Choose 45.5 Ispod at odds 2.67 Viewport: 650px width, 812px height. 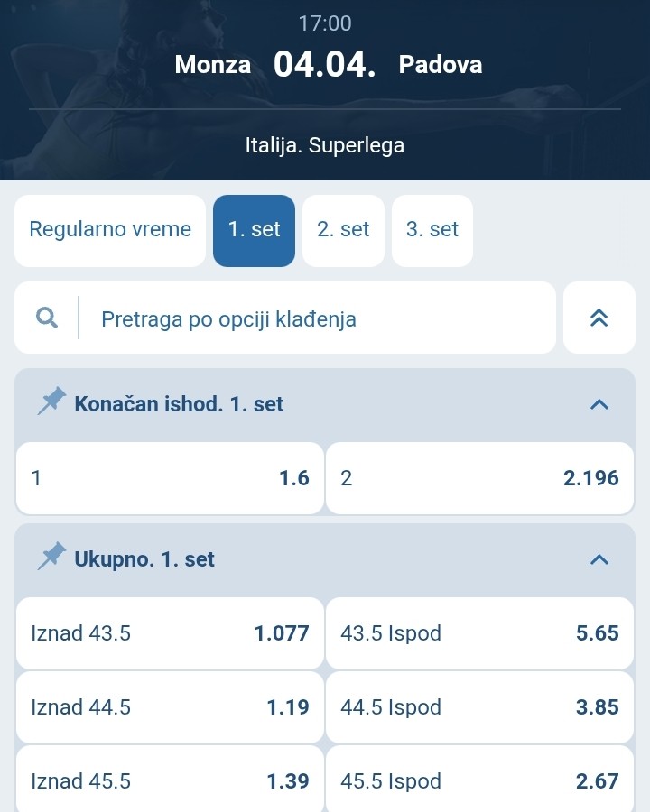tap(479, 780)
